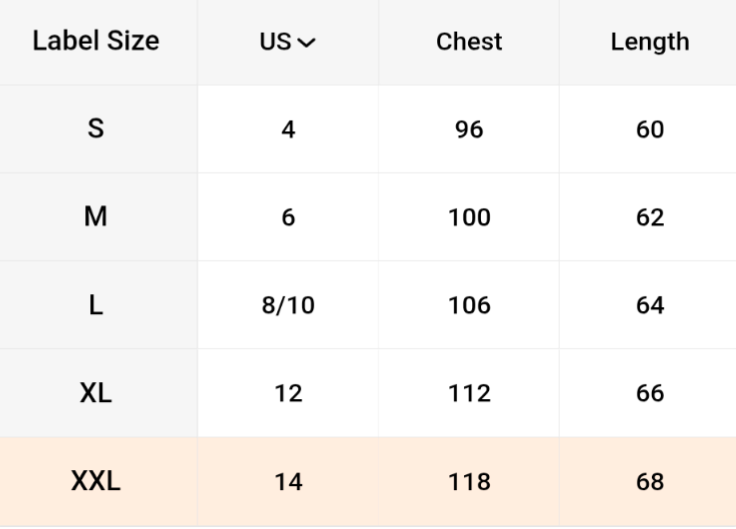Click US size 4 cell
The image size is (736, 529).
[288, 130]
